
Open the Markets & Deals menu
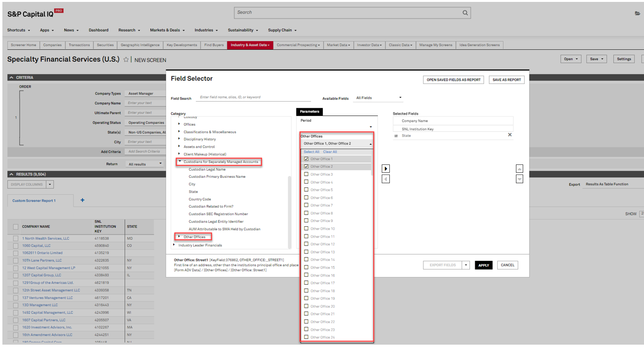tap(167, 30)
